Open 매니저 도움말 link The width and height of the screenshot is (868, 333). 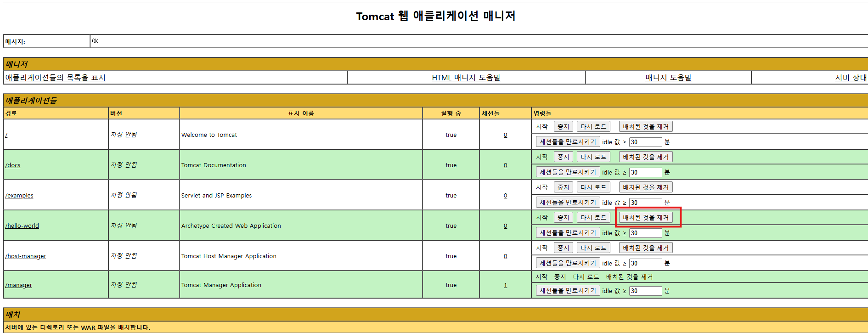coord(668,78)
